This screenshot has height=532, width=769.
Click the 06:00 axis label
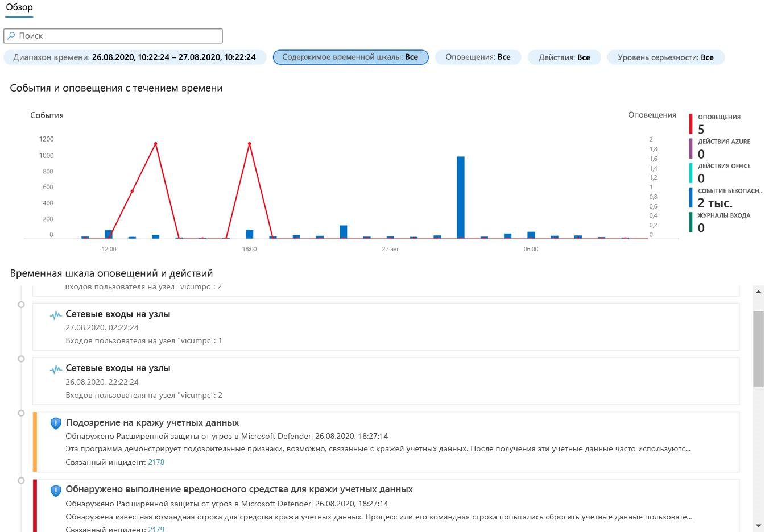[531, 249]
